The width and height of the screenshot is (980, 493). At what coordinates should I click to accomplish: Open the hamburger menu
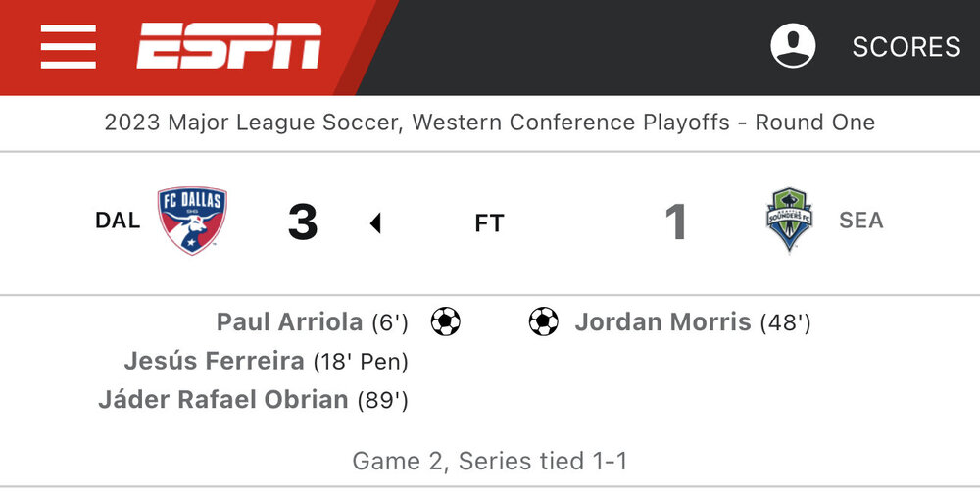[x=68, y=46]
